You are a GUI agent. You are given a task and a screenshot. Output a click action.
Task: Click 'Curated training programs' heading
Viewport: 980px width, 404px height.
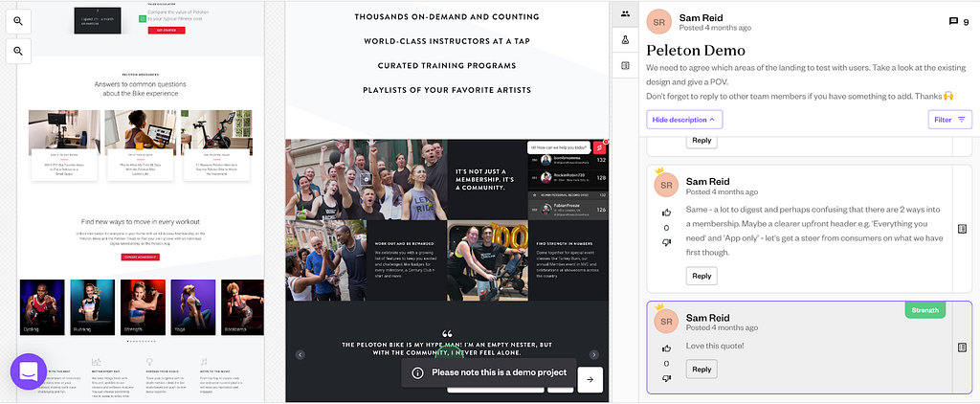point(447,66)
